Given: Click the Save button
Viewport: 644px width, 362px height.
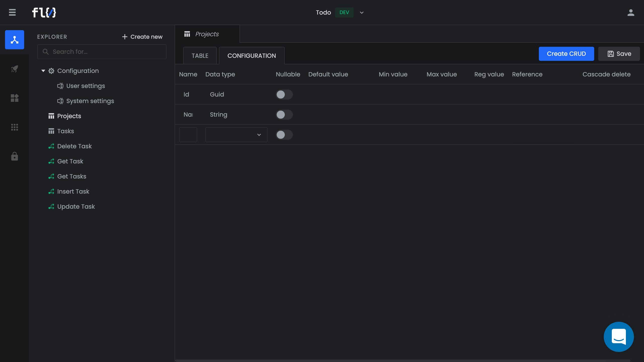Looking at the screenshot, I should coord(619,54).
